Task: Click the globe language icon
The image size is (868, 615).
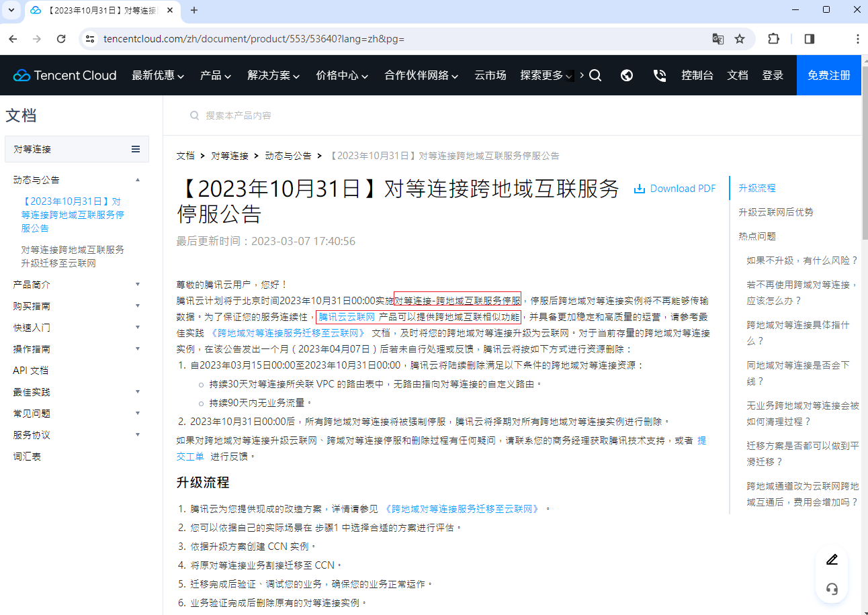Action: click(x=627, y=75)
